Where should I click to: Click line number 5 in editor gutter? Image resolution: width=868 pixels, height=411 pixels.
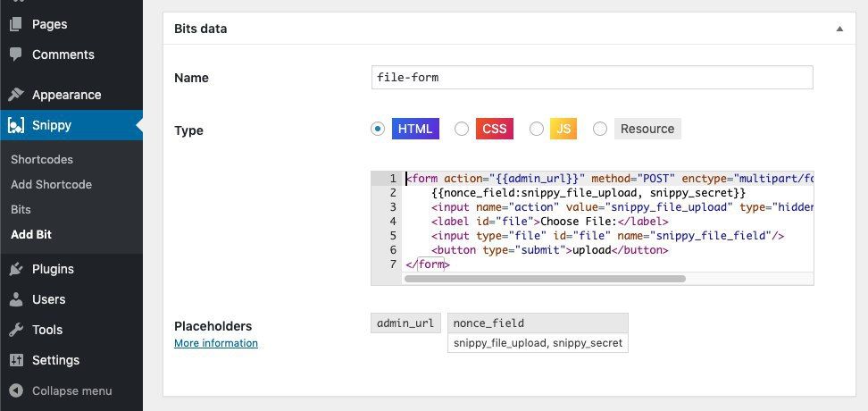[x=393, y=235]
